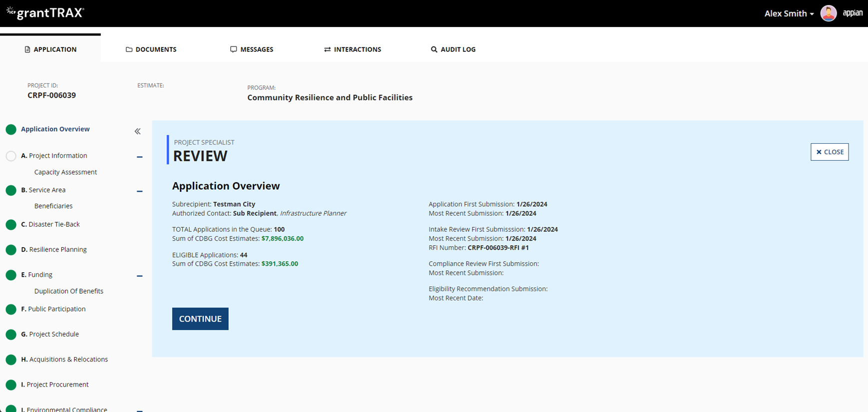Open Capacity Assessment subsection
This screenshot has height=412, width=868.
tap(65, 172)
